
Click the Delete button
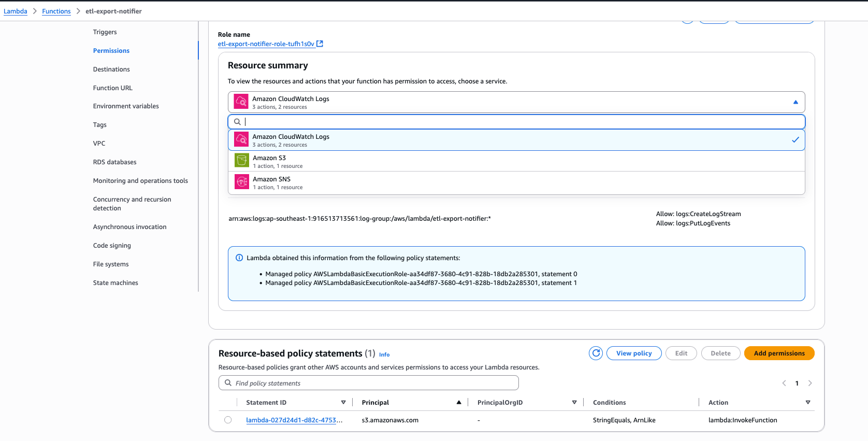720,353
